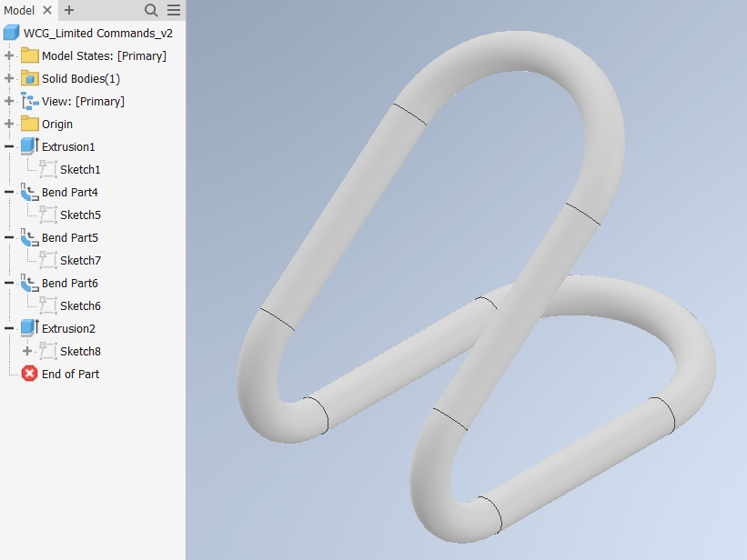
Task: Click the View representation icon
Action: click(30, 101)
